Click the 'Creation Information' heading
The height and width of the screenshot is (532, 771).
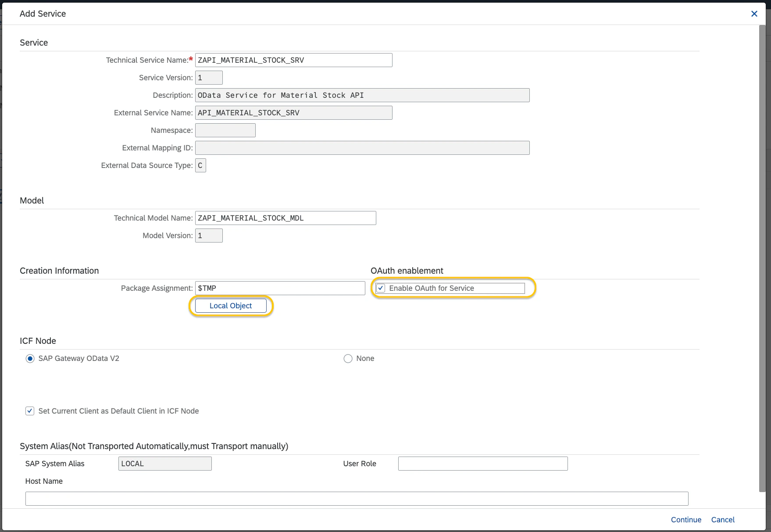(59, 271)
